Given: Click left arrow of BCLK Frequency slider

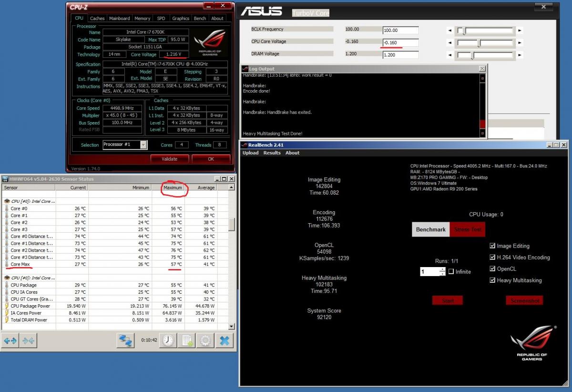Looking at the screenshot, I should (449, 31).
